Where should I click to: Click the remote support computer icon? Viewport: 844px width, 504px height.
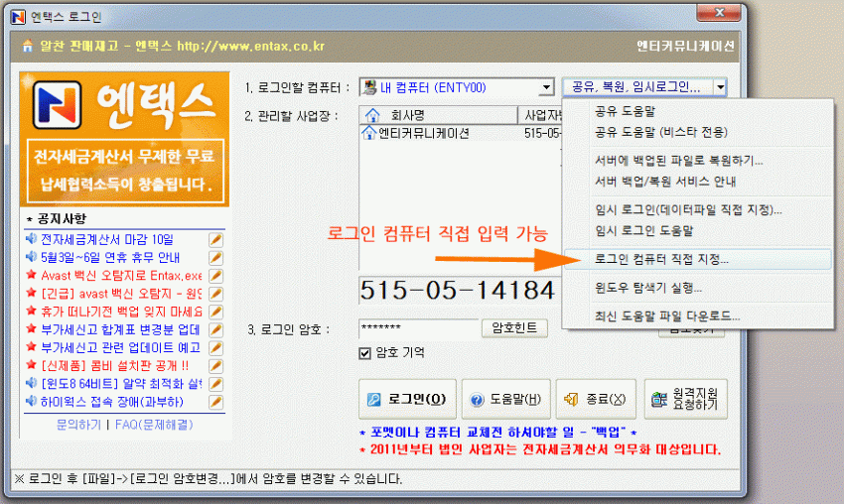tap(659, 399)
